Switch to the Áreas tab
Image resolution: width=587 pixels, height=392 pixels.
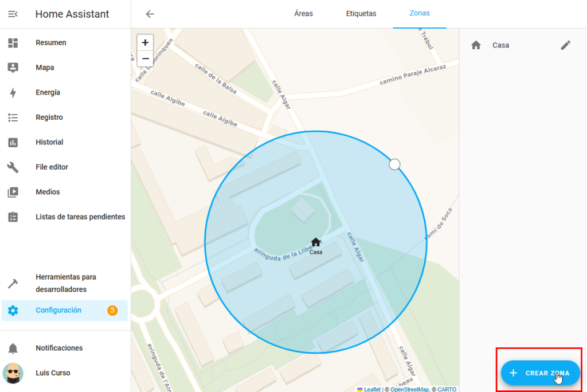[303, 14]
